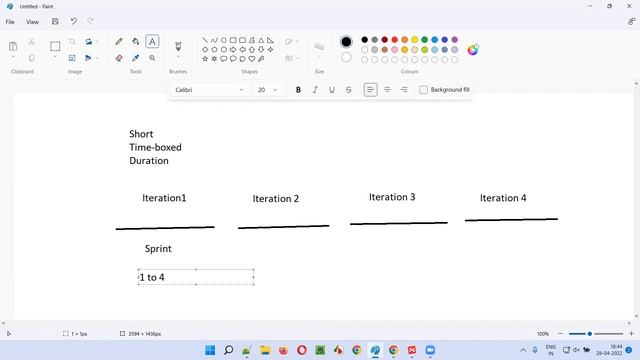This screenshot has width=640, height=360.
Task: Expand the Brushes dropdown arrow
Action: (178, 58)
